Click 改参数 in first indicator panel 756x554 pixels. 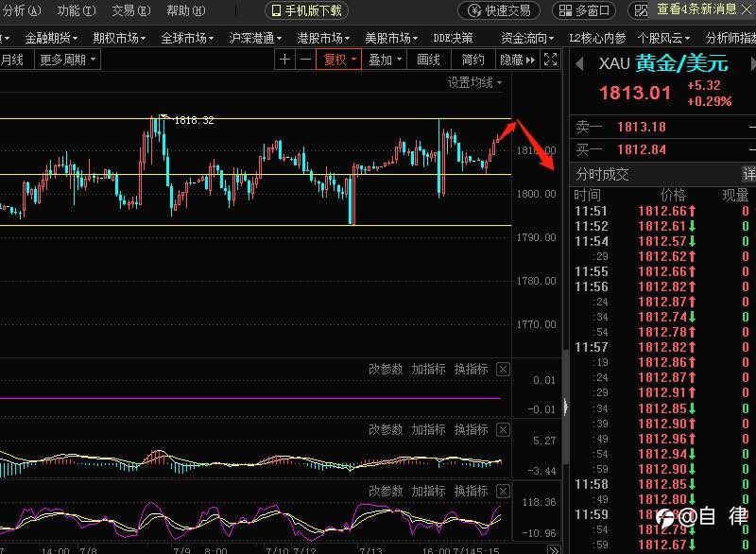tap(386, 370)
